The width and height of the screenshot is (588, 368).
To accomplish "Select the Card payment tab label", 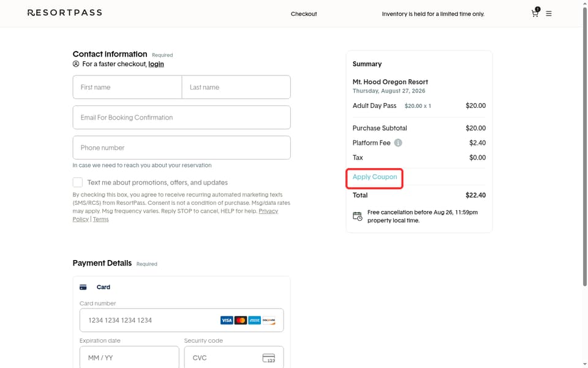I will 103,287.
